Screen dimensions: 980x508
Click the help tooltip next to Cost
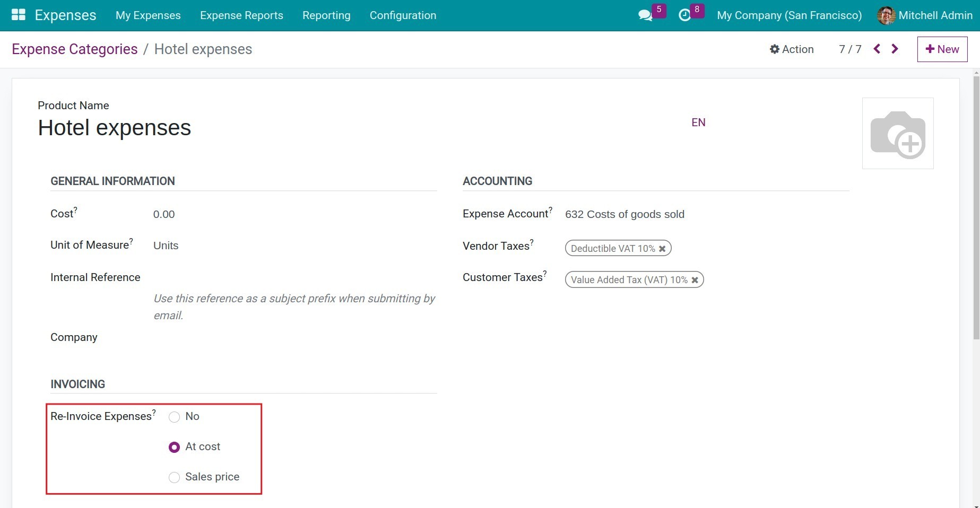[x=76, y=209]
